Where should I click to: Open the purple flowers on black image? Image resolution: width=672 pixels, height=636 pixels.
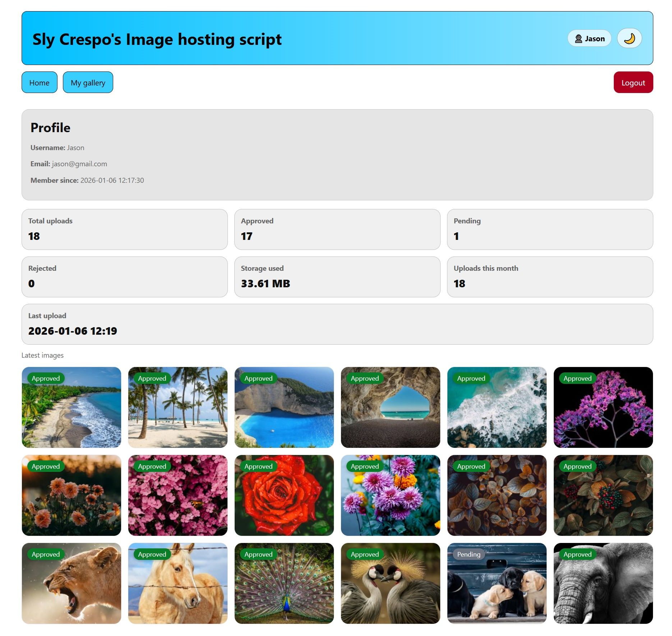pyautogui.click(x=603, y=407)
